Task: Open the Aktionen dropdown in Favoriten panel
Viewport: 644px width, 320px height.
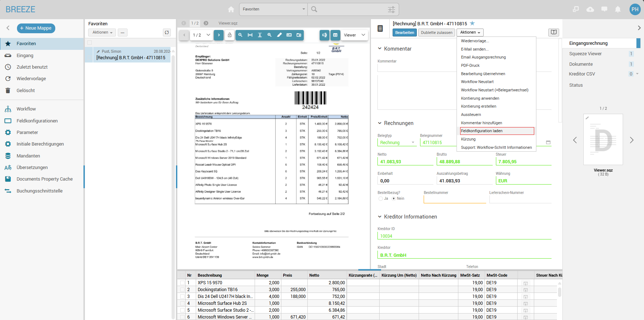Action: tap(102, 33)
